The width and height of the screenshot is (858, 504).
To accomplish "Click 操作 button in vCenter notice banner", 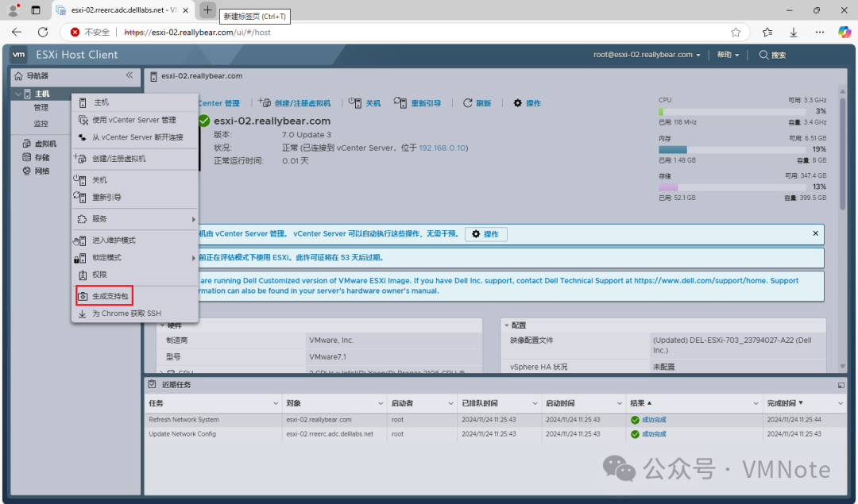I will tap(486, 234).
